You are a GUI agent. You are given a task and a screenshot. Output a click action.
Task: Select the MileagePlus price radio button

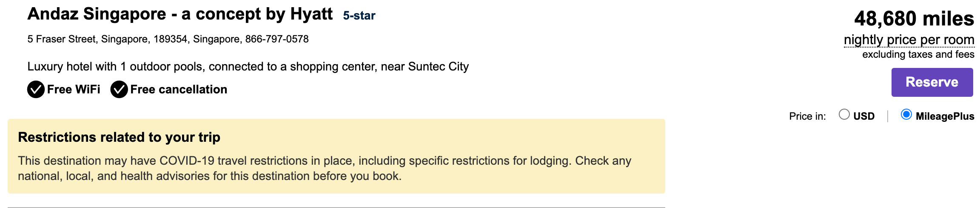[906, 115]
